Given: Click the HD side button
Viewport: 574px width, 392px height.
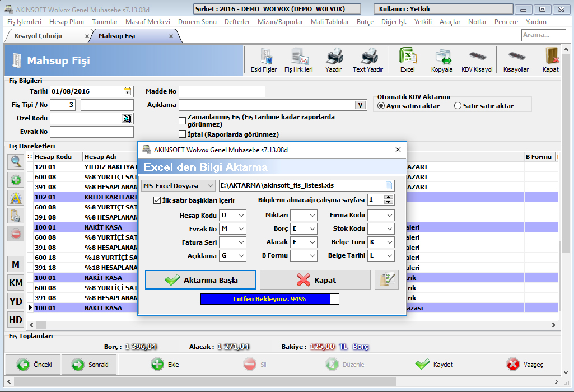Looking at the screenshot, I should point(16,320).
